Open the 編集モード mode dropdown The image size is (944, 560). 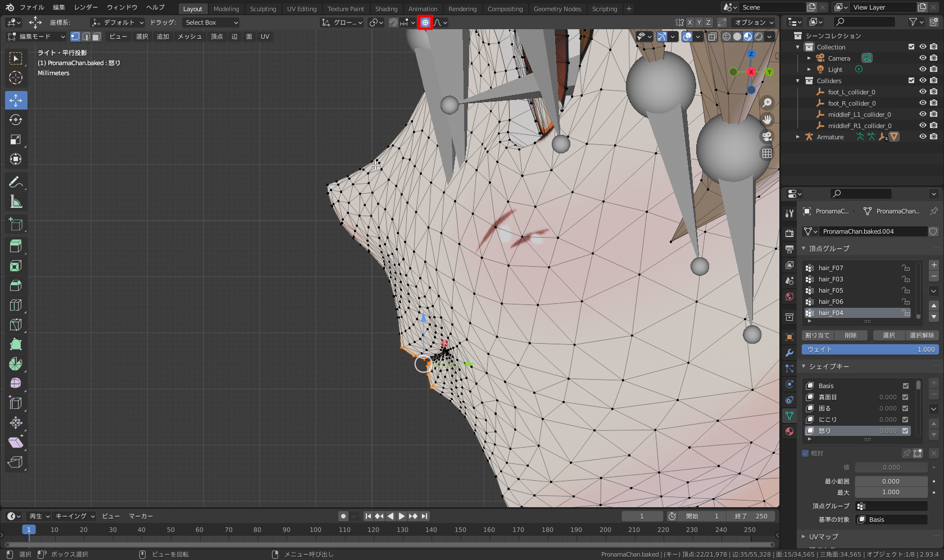pyautogui.click(x=36, y=37)
